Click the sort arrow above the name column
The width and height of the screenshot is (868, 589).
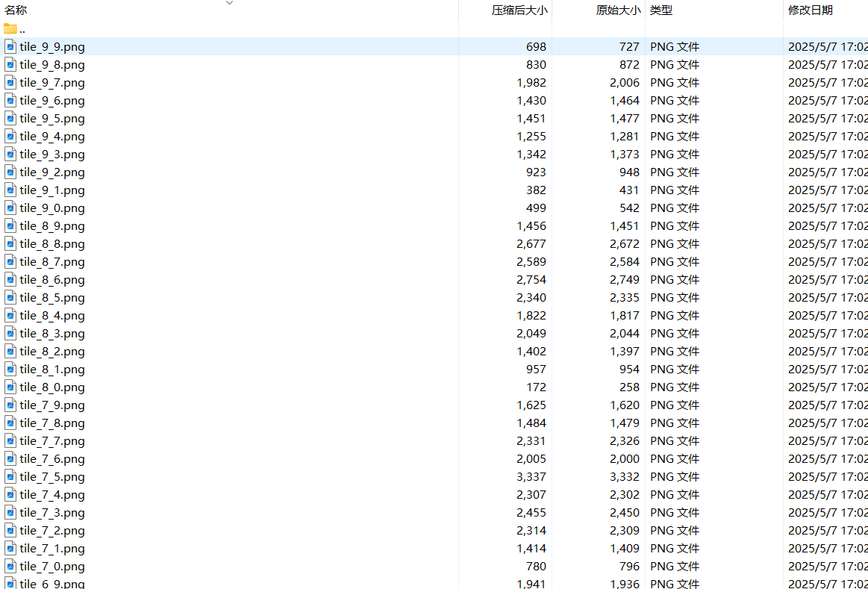pyautogui.click(x=229, y=3)
